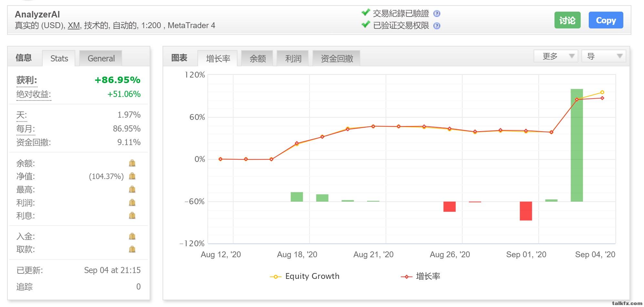
Task: Click the +86.95% profit value
Action: coord(117,80)
